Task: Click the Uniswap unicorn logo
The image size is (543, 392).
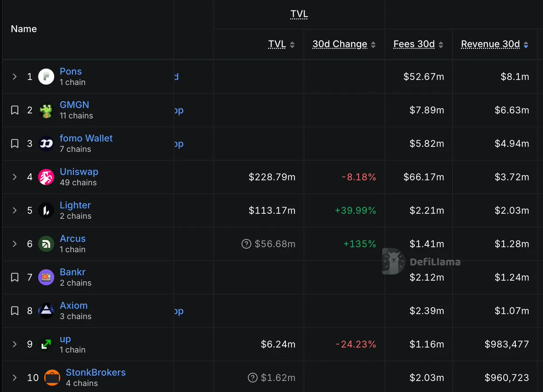Action: pyautogui.click(x=46, y=177)
